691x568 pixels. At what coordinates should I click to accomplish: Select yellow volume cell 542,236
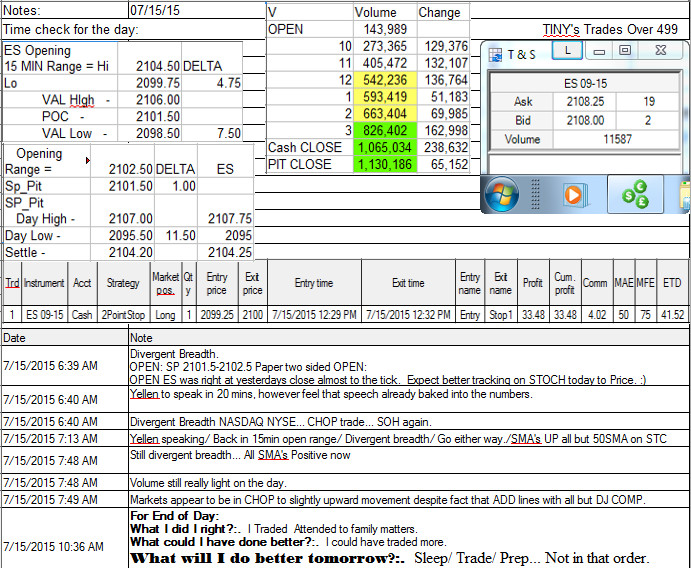click(x=385, y=80)
